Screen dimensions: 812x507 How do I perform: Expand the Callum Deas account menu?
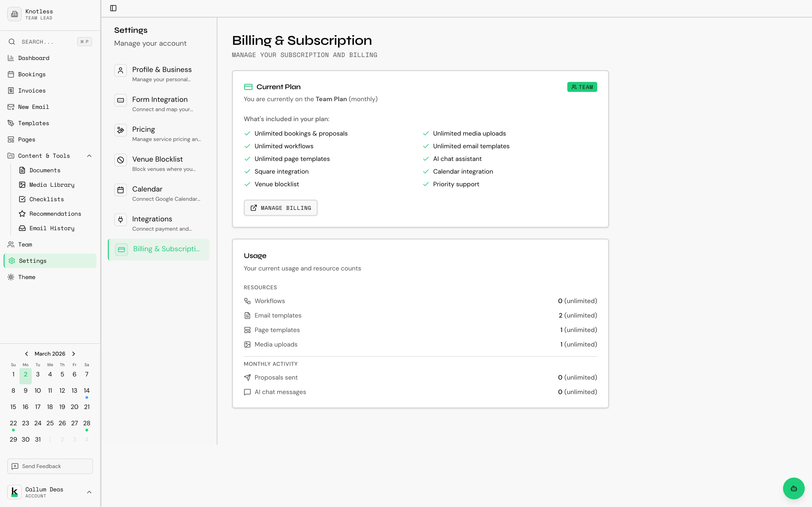pyautogui.click(x=89, y=492)
